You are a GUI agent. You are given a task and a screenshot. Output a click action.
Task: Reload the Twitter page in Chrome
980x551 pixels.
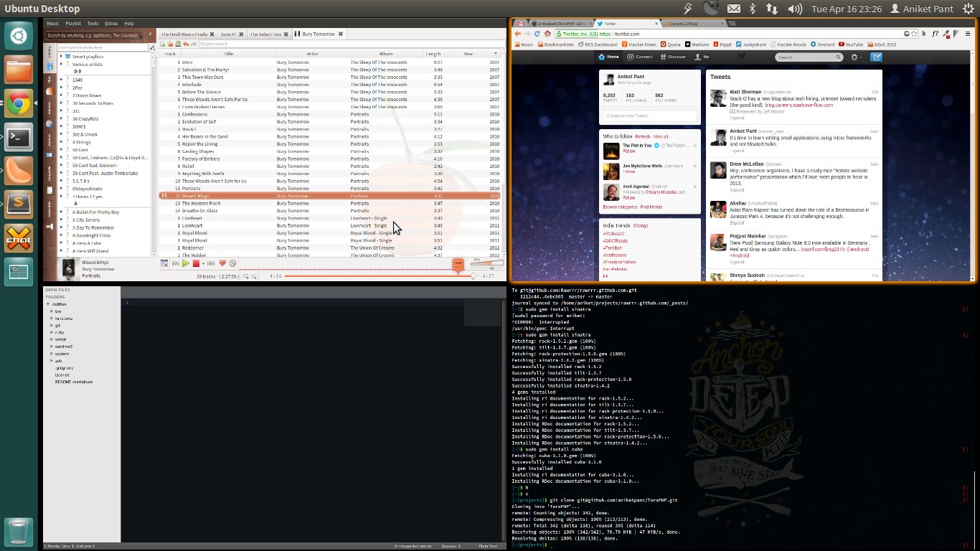point(537,34)
